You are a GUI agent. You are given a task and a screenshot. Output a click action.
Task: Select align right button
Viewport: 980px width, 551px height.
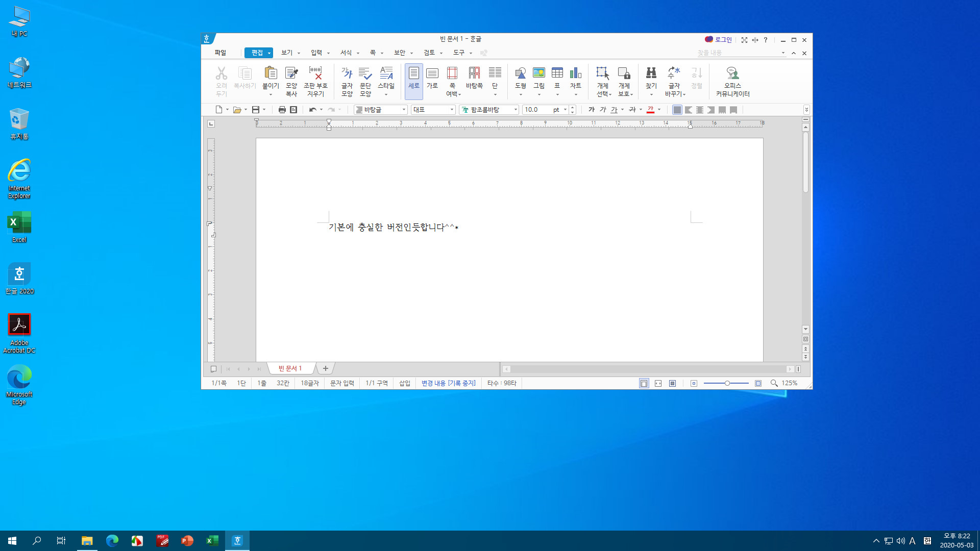[x=711, y=110]
